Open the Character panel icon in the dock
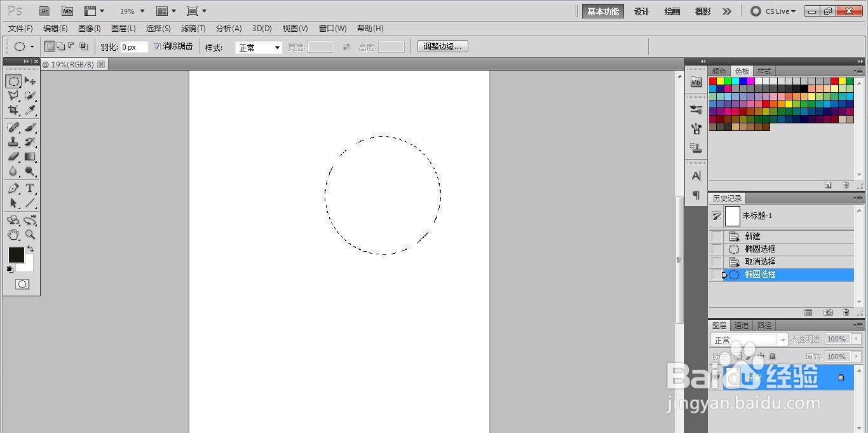The height and width of the screenshot is (433, 868). (x=696, y=176)
